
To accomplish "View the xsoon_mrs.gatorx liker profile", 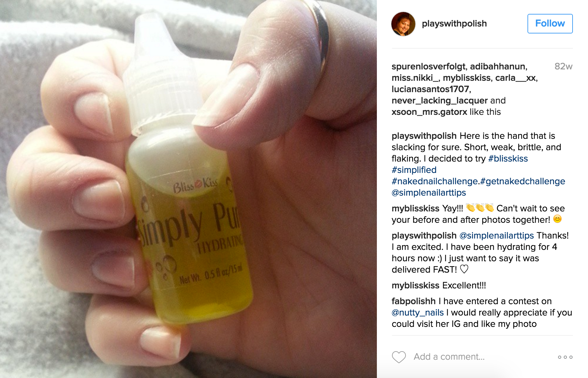I will pos(429,112).
